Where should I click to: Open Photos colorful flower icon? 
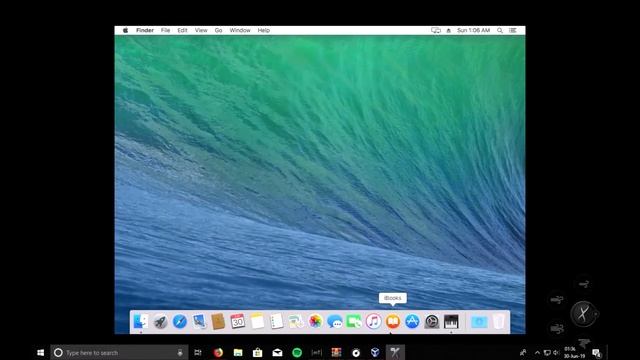[315, 322]
